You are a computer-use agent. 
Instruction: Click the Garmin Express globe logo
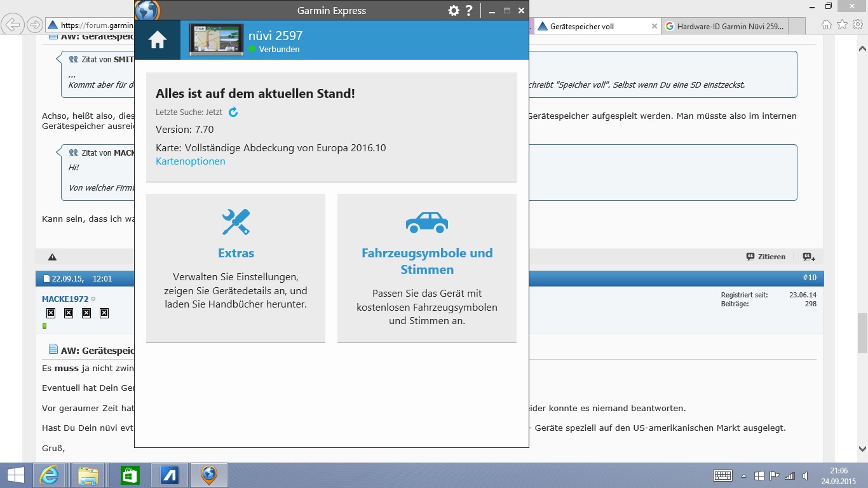147,10
